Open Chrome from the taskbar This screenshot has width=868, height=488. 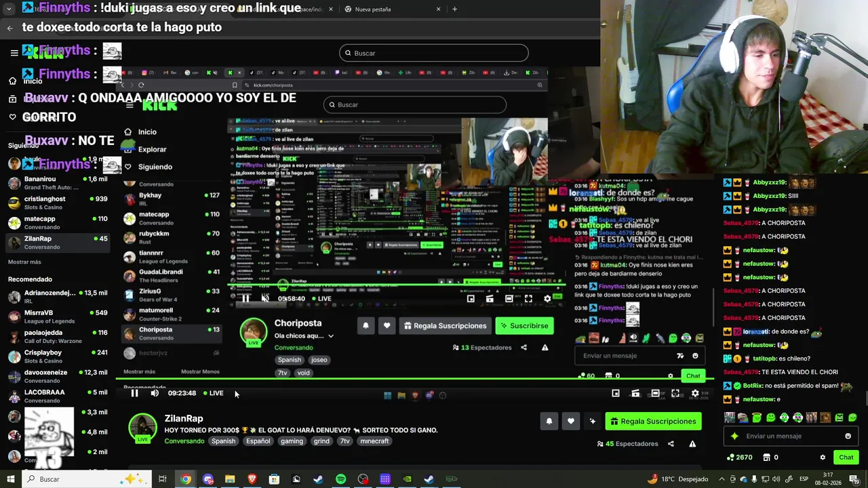(185, 479)
